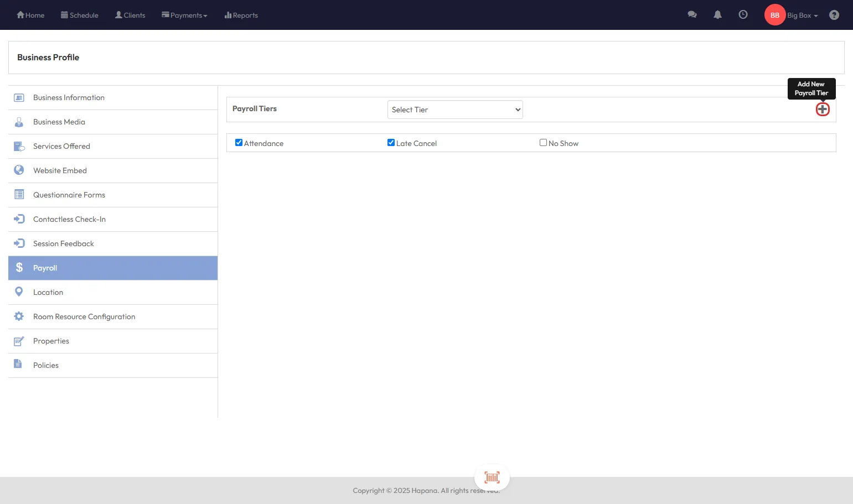Click the barcode scanner floating icon
The image size is (853, 504).
coord(492,477)
